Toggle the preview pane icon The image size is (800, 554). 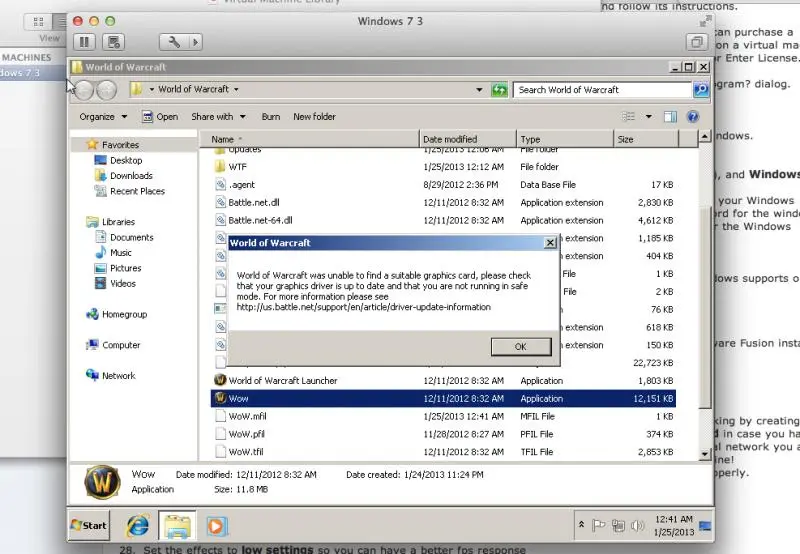coord(670,117)
